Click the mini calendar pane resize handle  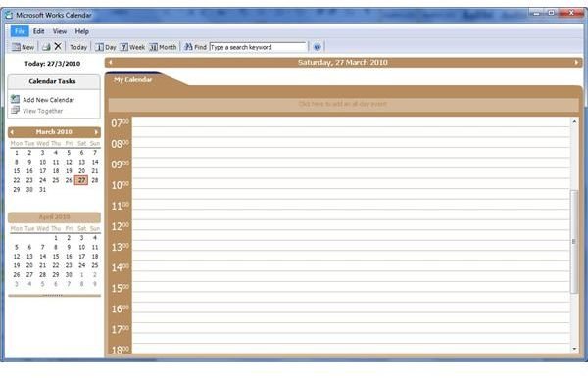tap(54, 296)
